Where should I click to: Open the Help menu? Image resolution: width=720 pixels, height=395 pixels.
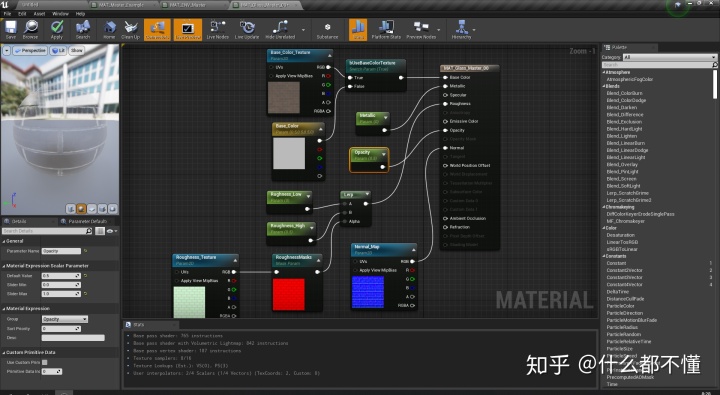coord(81,14)
